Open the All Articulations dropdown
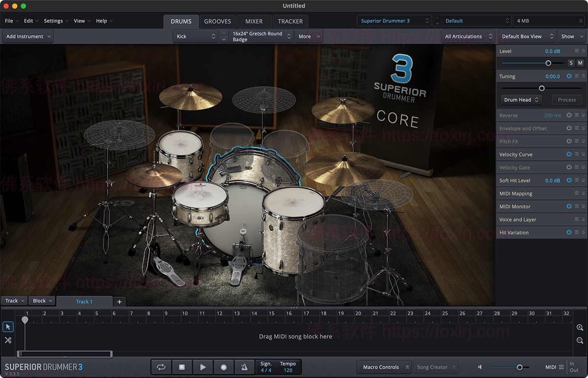Image resolution: width=588 pixels, height=378 pixels. click(x=467, y=36)
